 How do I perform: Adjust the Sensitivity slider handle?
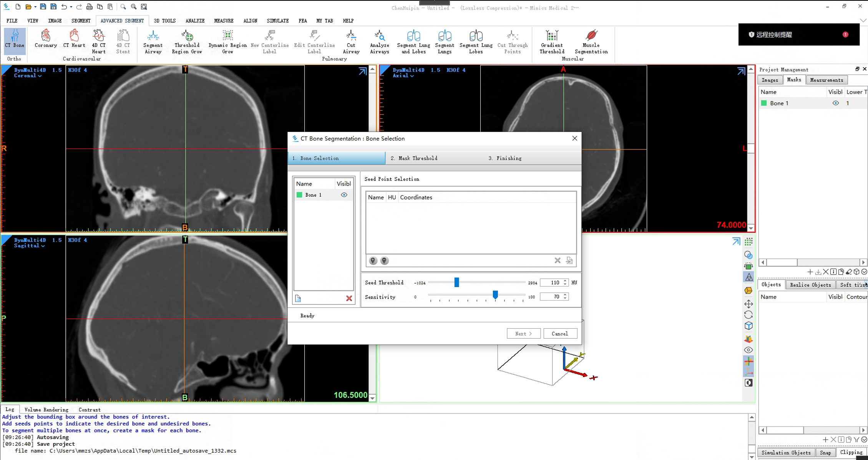point(495,295)
